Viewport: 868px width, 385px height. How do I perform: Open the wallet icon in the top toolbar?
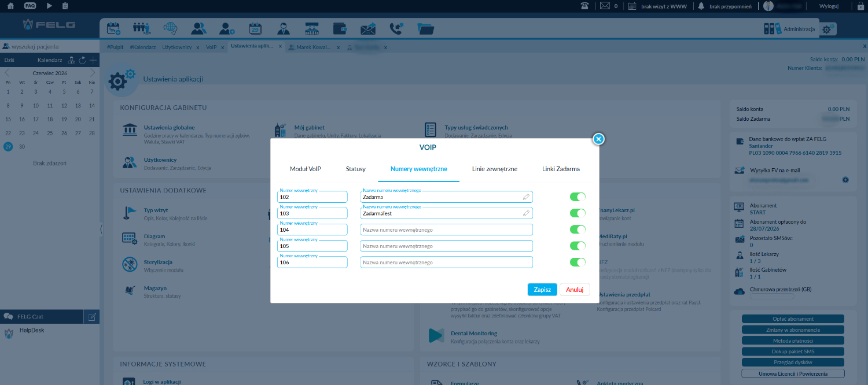pyautogui.click(x=340, y=28)
